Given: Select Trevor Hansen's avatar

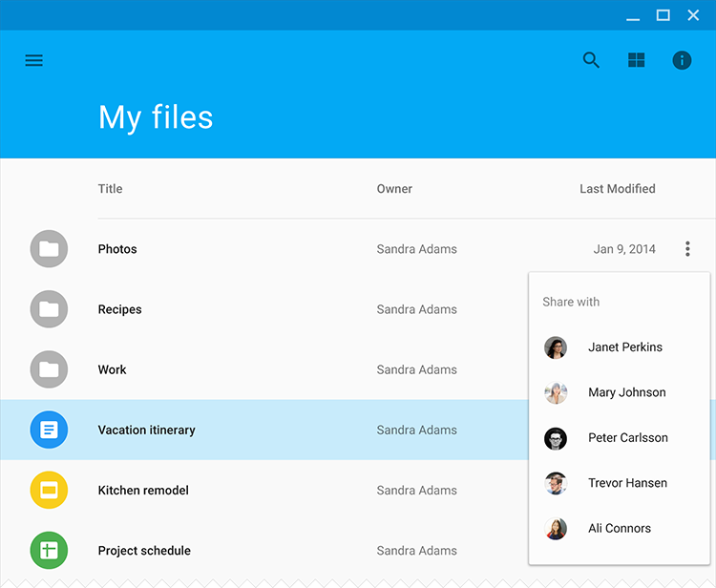Looking at the screenshot, I should tap(556, 483).
